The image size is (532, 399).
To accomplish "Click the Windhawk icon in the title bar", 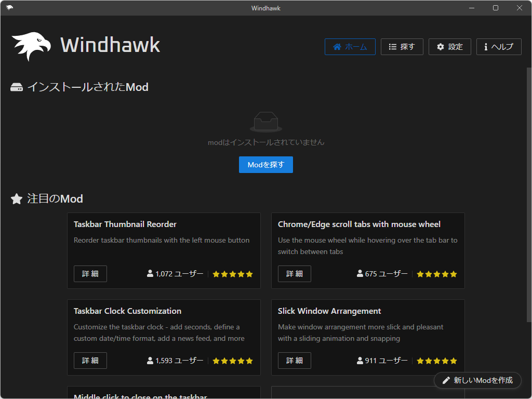I will [8, 8].
